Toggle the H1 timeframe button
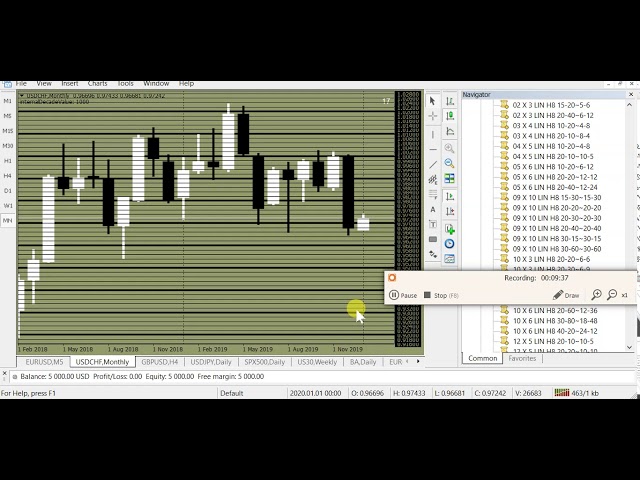640x480 pixels. point(8,161)
